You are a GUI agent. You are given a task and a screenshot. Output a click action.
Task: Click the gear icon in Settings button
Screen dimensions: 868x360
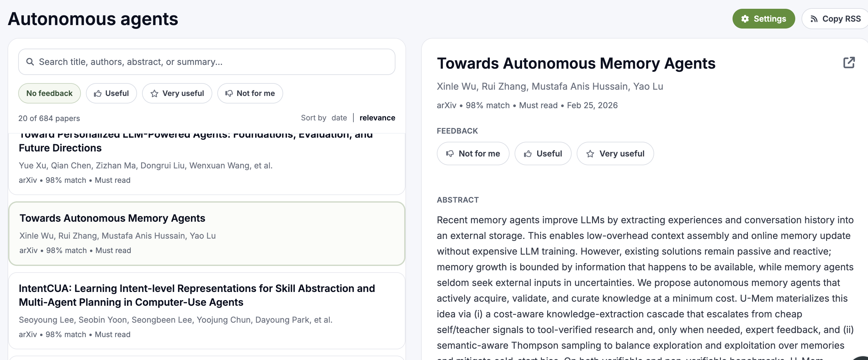[x=745, y=19]
